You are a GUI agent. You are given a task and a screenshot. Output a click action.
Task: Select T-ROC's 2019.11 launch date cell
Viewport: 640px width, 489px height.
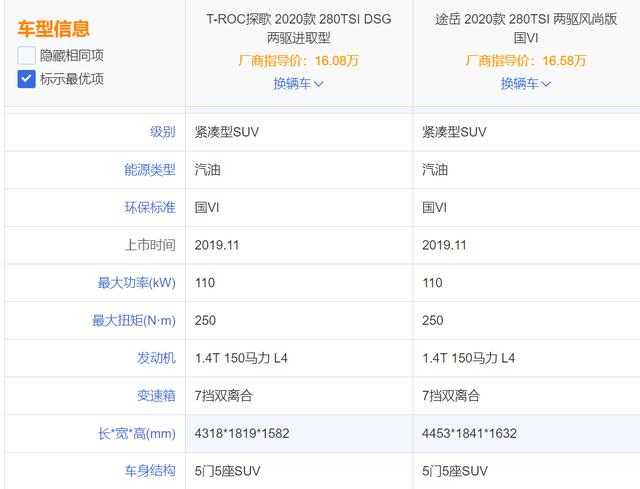(x=299, y=245)
